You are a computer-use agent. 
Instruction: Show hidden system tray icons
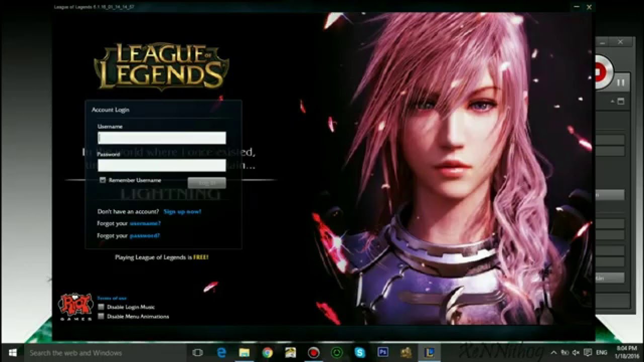pyautogui.click(x=553, y=353)
